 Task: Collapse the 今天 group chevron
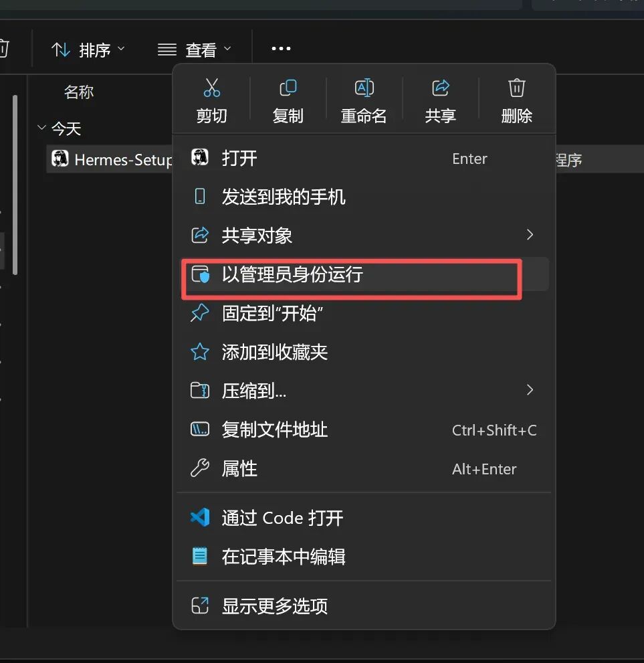click(41, 127)
